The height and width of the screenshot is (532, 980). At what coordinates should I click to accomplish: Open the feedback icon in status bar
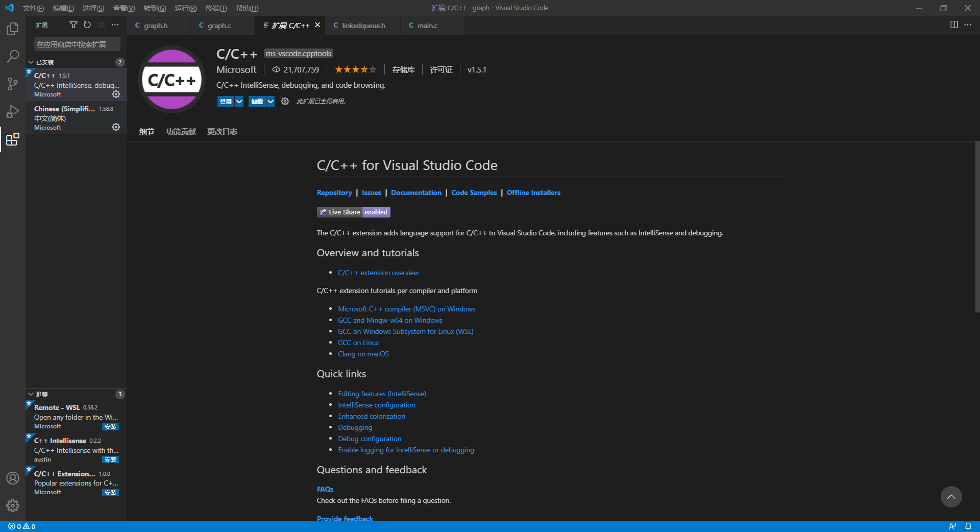tap(952, 526)
